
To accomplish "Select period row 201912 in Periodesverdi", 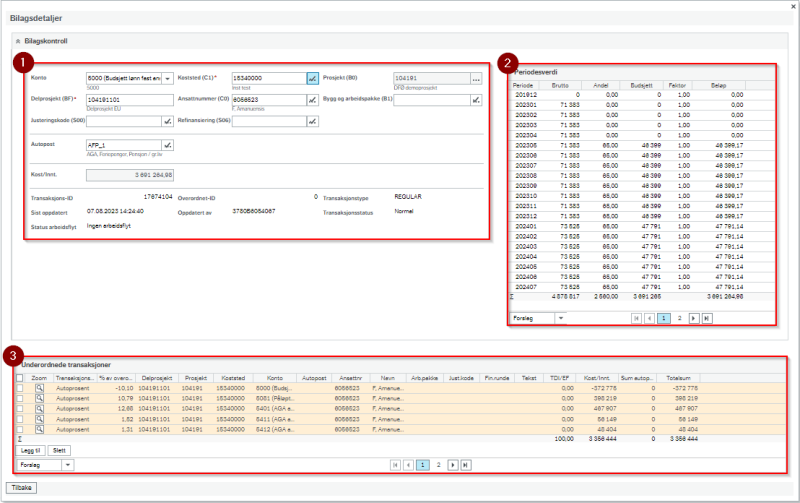I will point(642,95).
